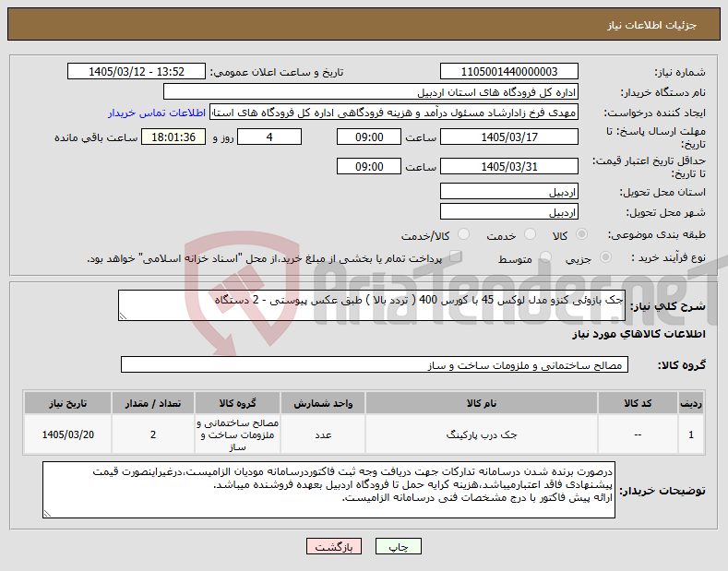The image size is (728, 571).
Task: Click the واحد شمارش column header
Action: (x=323, y=403)
